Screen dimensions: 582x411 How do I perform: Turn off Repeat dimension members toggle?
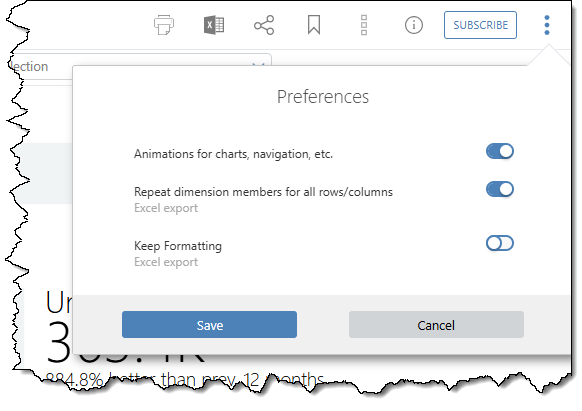pyautogui.click(x=500, y=189)
